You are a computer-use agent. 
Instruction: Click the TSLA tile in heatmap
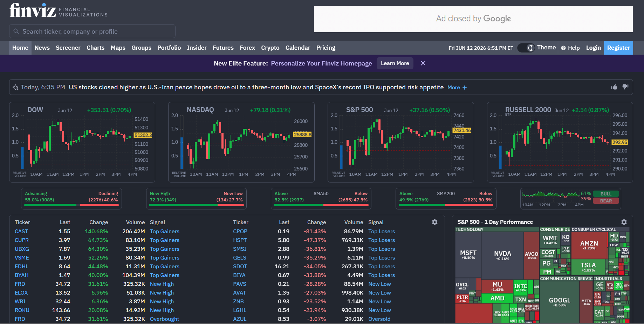[x=588, y=267]
